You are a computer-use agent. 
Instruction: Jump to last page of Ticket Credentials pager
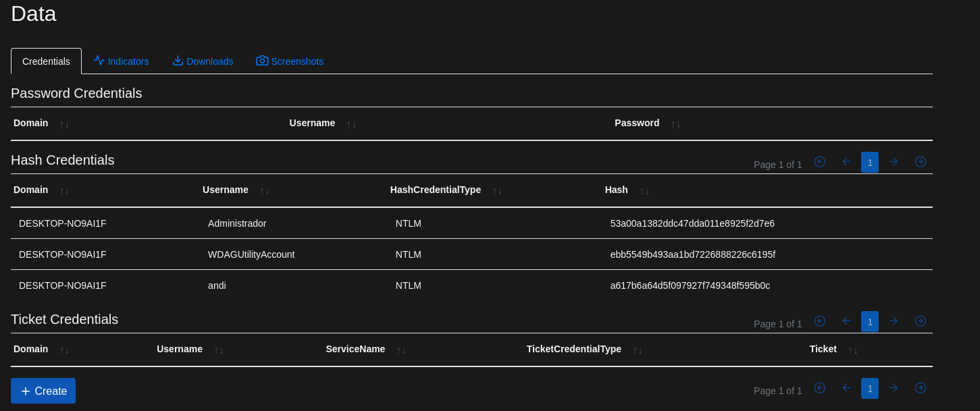pyautogui.click(x=921, y=388)
